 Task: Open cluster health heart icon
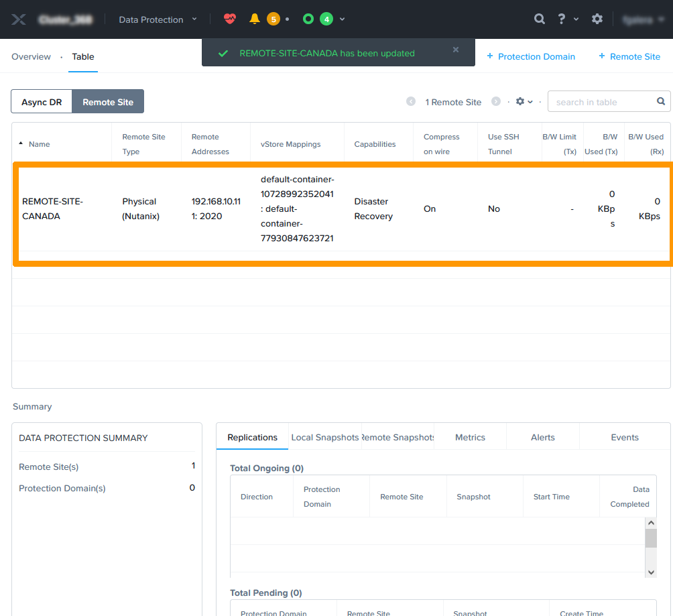click(230, 19)
